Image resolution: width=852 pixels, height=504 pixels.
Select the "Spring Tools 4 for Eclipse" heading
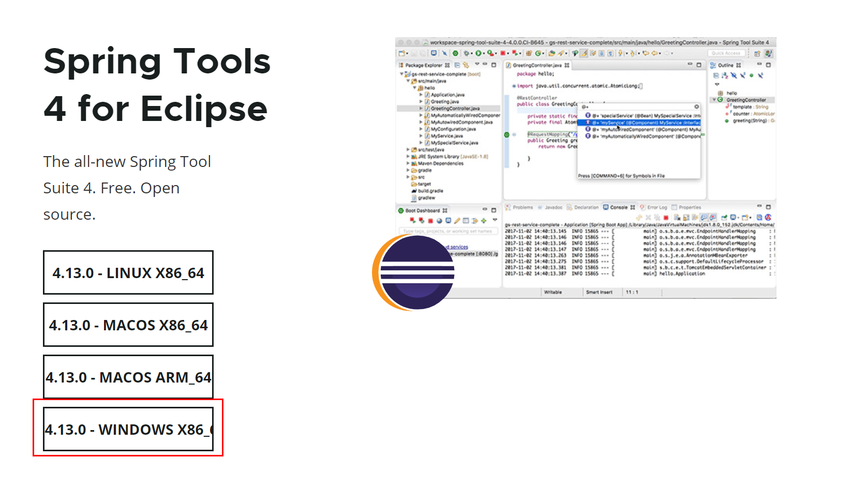coord(157,85)
